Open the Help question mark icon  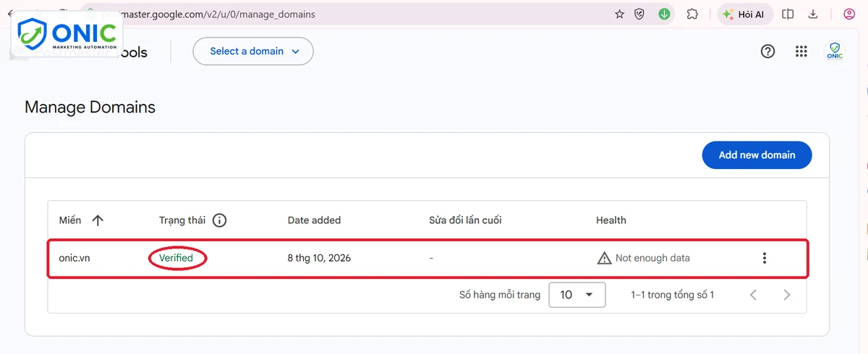[768, 51]
